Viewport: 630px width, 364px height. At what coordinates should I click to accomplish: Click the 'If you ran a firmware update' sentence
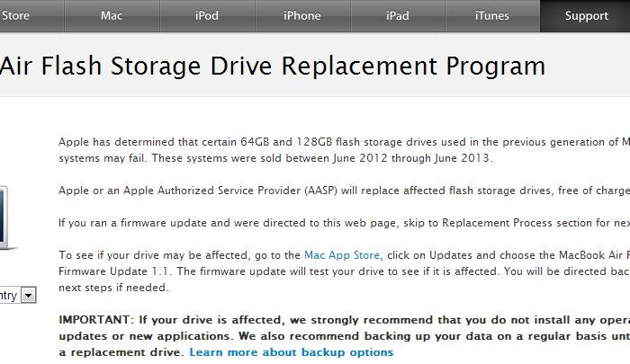(x=342, y=223)
